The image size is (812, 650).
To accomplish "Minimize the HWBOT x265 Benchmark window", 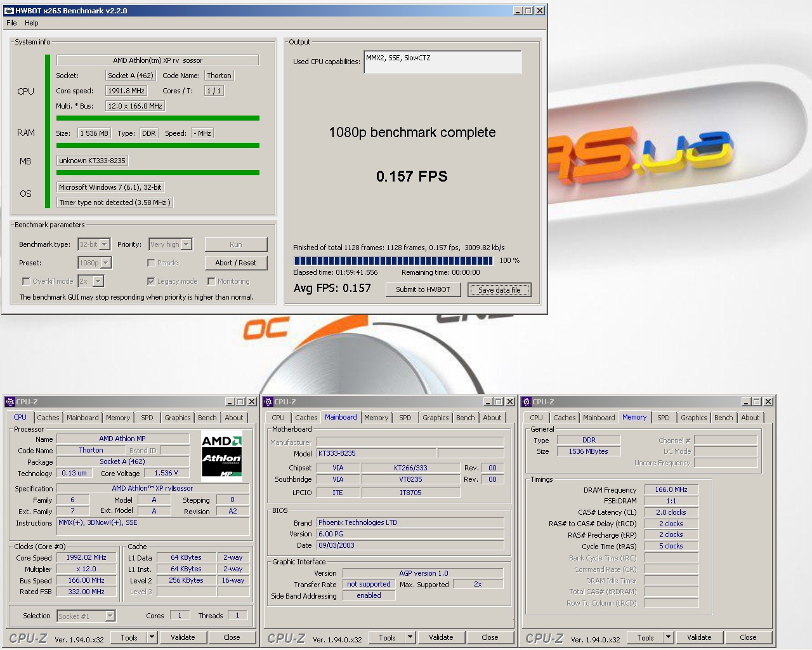I will [x=518, y=11].
